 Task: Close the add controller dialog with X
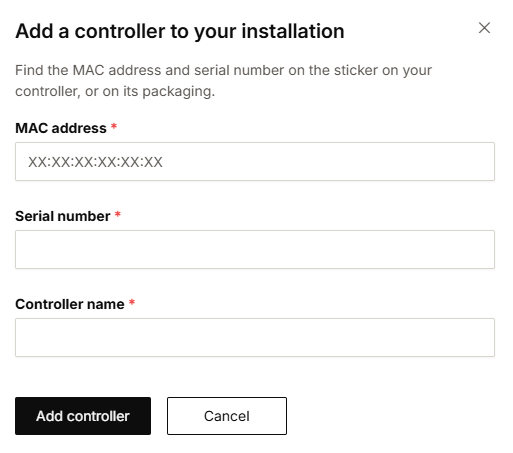point(484,28)
